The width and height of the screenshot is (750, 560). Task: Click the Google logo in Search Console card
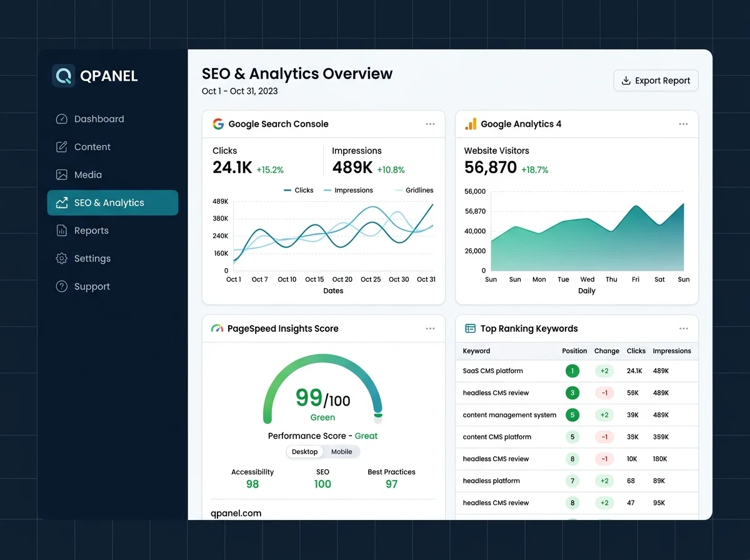218,124
